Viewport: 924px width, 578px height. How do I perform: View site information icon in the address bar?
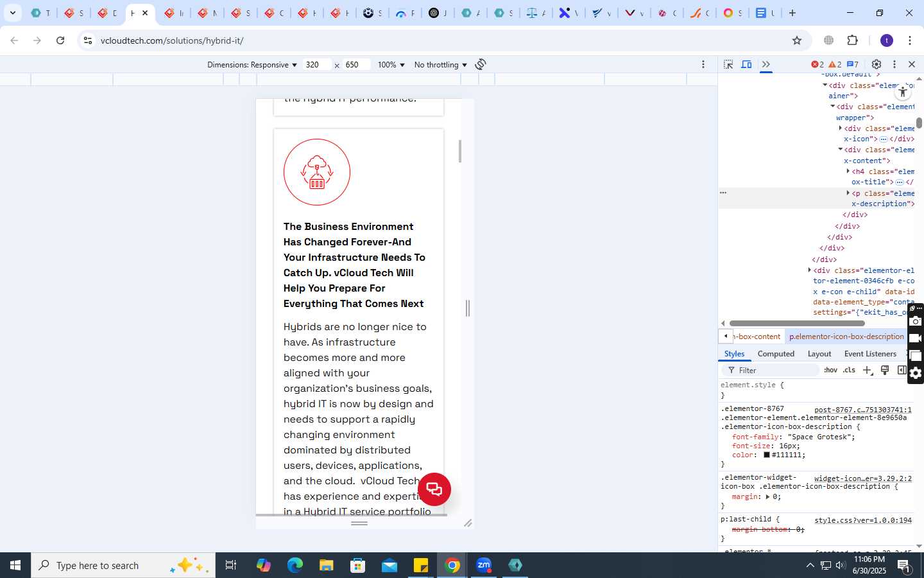[88, 40]
